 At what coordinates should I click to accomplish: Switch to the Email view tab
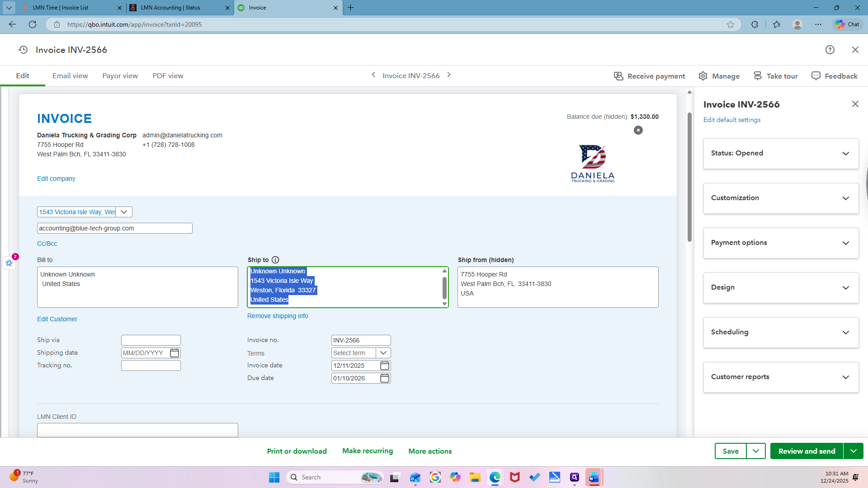point(70,76)
